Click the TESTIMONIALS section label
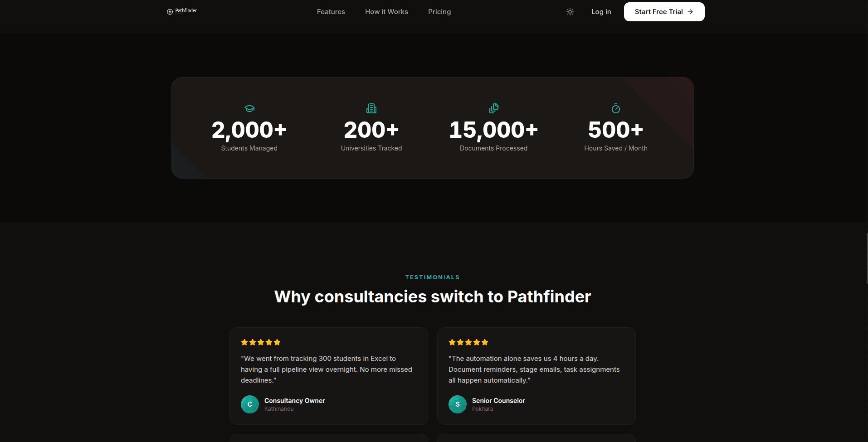The height and width of the screenshot is (442, 868). (x=433, y=277)
